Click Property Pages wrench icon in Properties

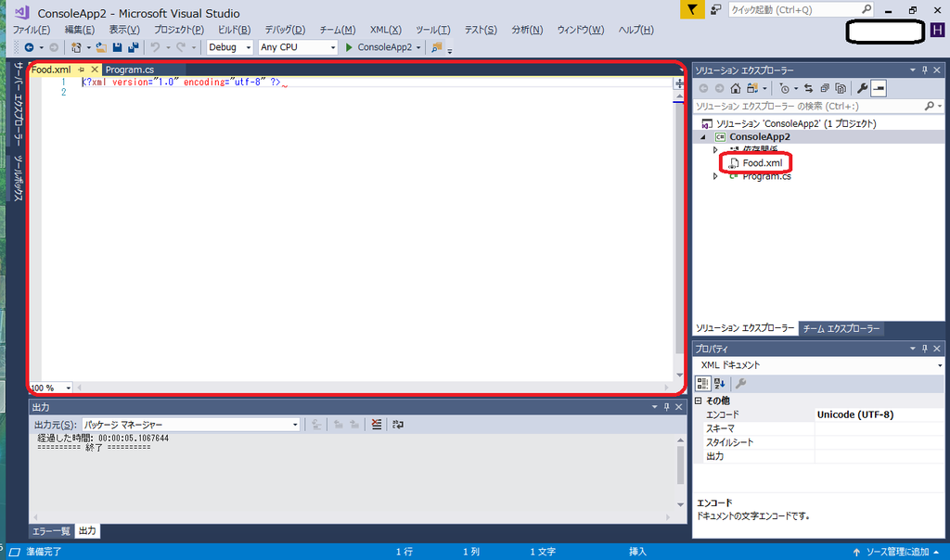pyautogui.click(x=740, y=383)
